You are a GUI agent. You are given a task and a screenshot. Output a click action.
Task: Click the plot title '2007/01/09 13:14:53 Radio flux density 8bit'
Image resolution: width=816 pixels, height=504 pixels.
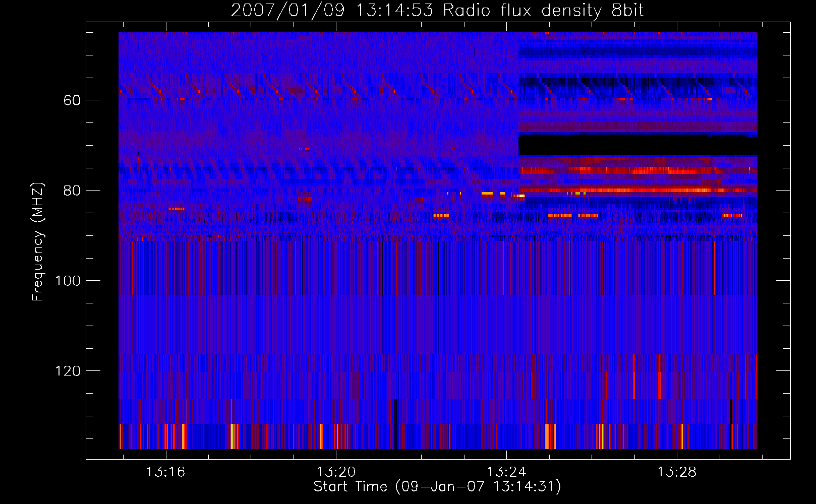pos(437,10)
